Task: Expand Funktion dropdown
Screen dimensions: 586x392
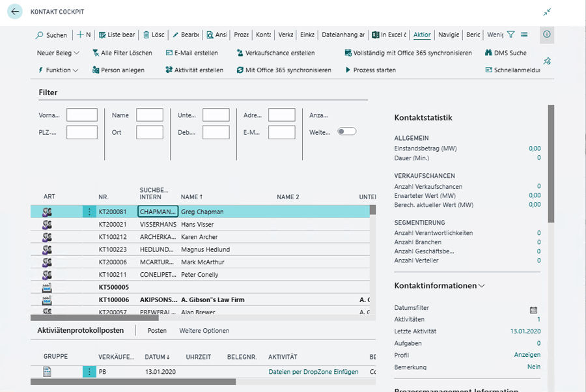Action: point(58,70)
